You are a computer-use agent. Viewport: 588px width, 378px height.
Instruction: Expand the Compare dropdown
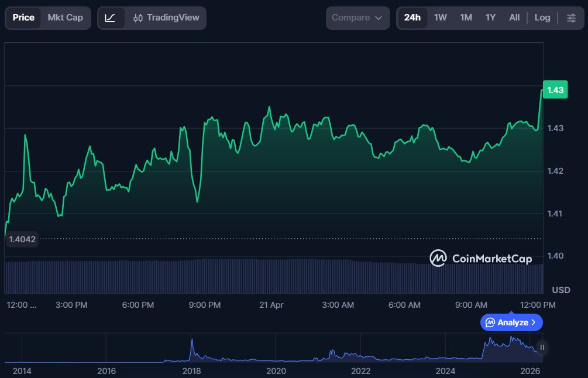[x=357, y=18]
